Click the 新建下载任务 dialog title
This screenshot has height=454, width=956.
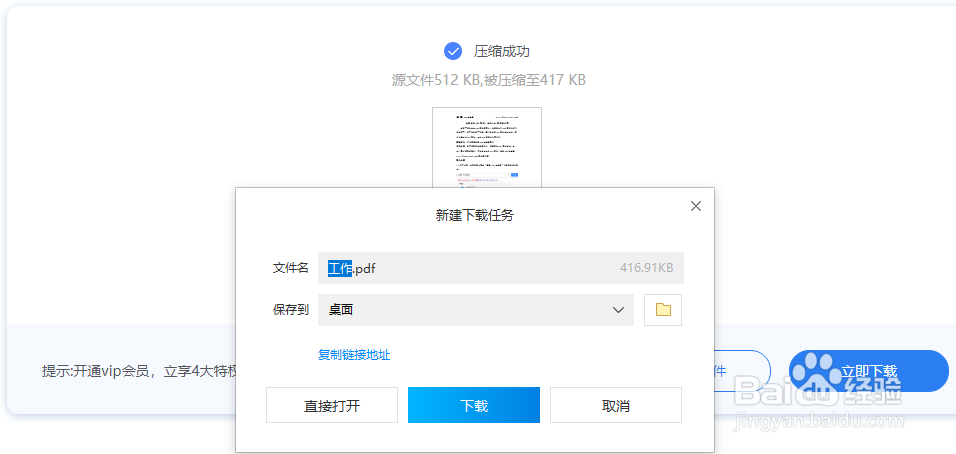[474, 215]
